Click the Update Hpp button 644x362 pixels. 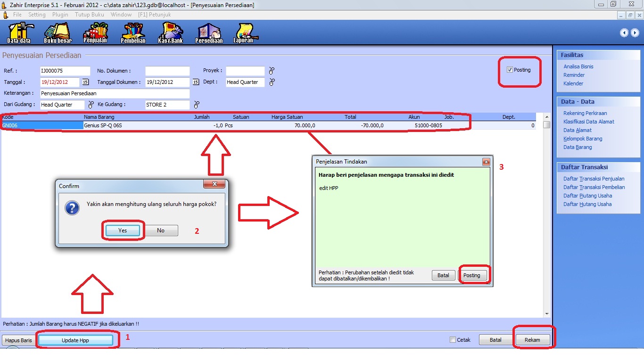(x=75, y=340)
